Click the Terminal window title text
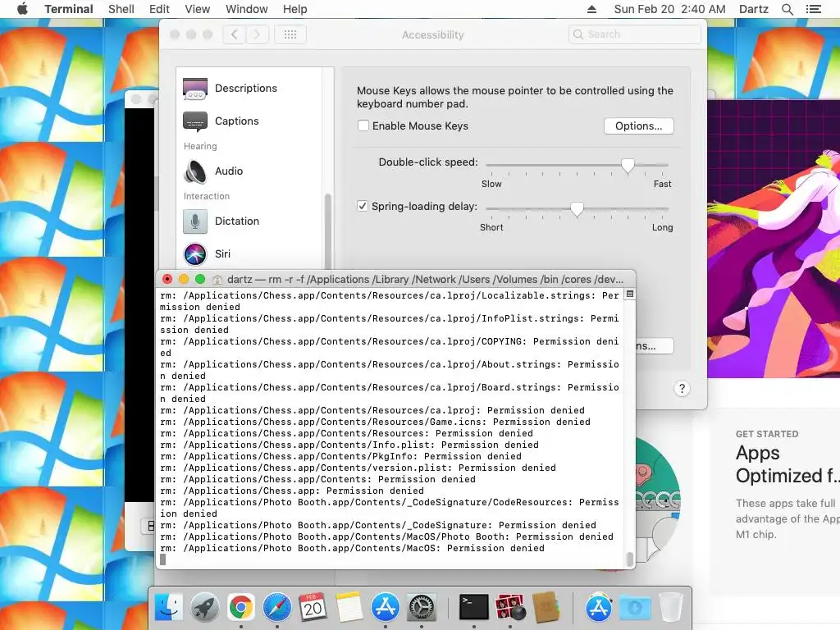The image size is (840, 630). [426, 280]
